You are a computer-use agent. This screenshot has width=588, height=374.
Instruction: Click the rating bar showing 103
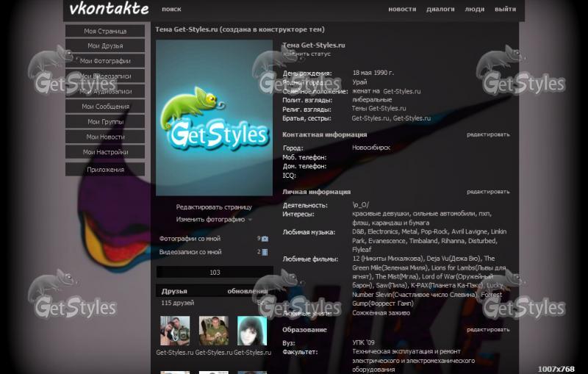coord(215,273)
